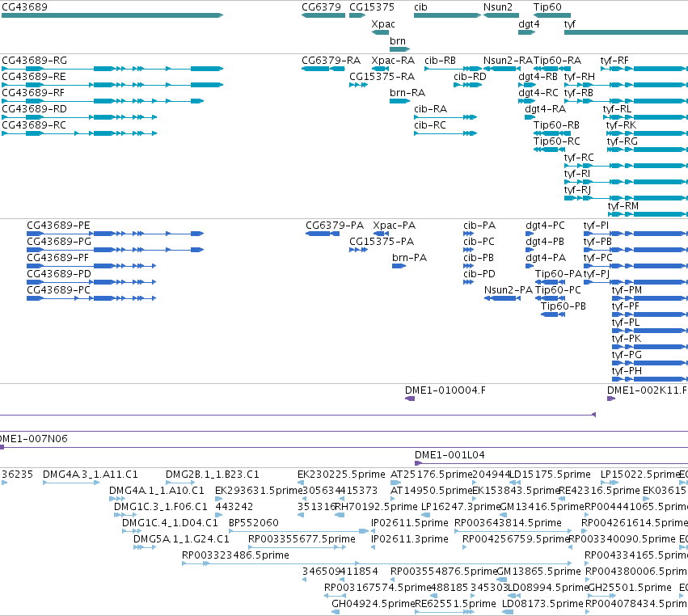
Task: Click EST DMG4A.1_1.A10.C1
Action: [x=117, y=499]
